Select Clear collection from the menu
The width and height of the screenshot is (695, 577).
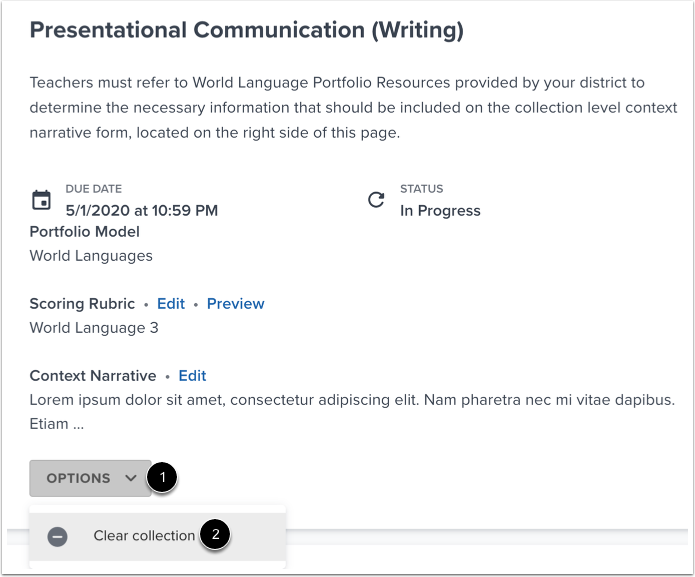coord(144,536)
